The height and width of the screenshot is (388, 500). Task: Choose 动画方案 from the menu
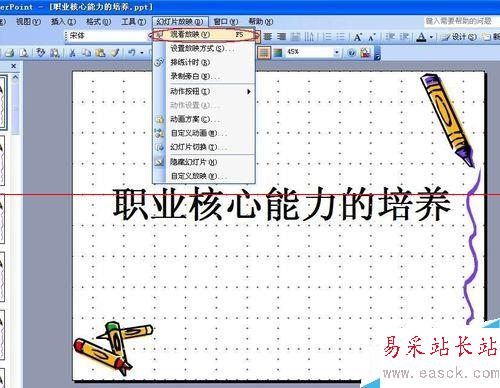204,119
